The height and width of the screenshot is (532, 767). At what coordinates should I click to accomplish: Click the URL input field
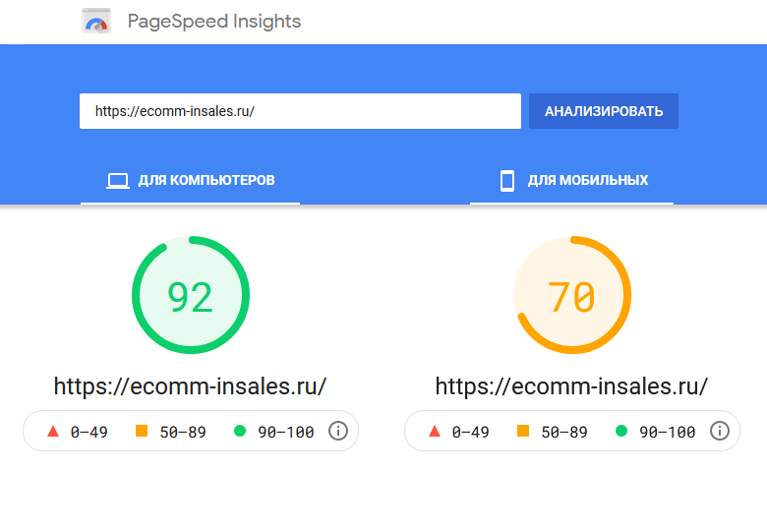click(300, 111)
